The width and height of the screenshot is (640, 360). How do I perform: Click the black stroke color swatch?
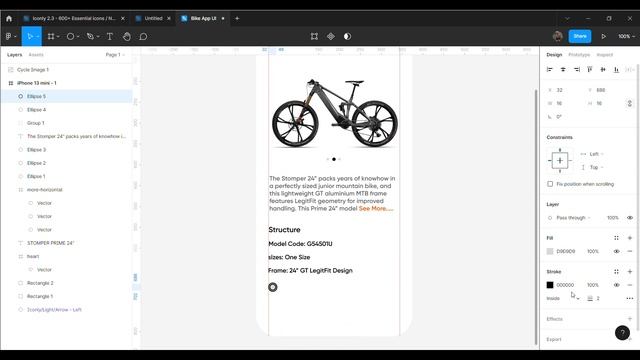coord(550,285)
